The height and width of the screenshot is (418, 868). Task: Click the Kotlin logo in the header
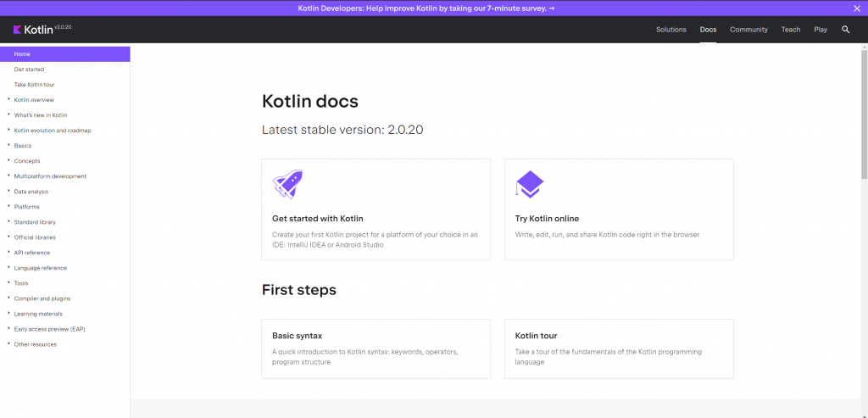(33, 30)
